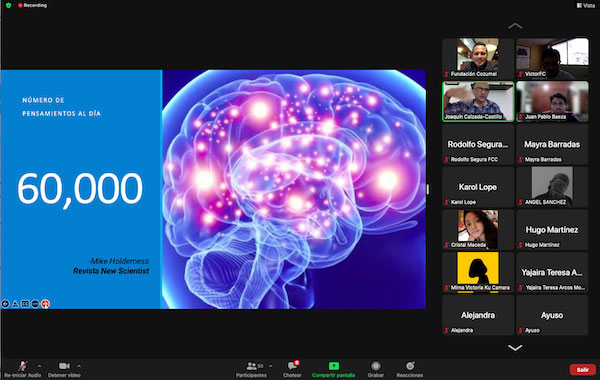Open the Chatear chat icon

coord(292,366)
